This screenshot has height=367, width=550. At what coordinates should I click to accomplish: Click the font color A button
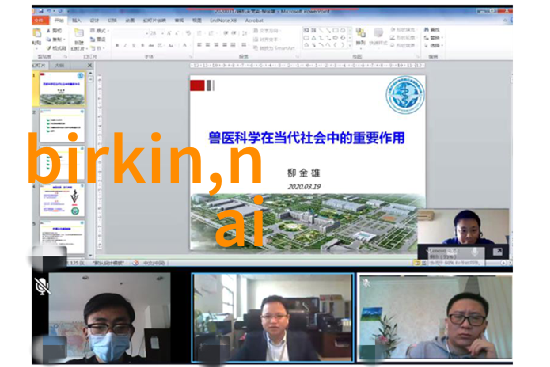(x=185, y=45)
